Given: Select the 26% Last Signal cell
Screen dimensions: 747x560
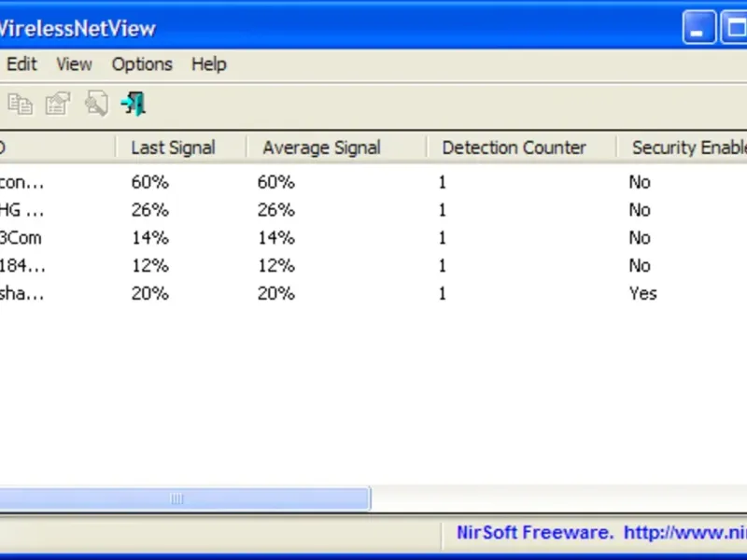Looking at the screenshot, I should (150, 209).
